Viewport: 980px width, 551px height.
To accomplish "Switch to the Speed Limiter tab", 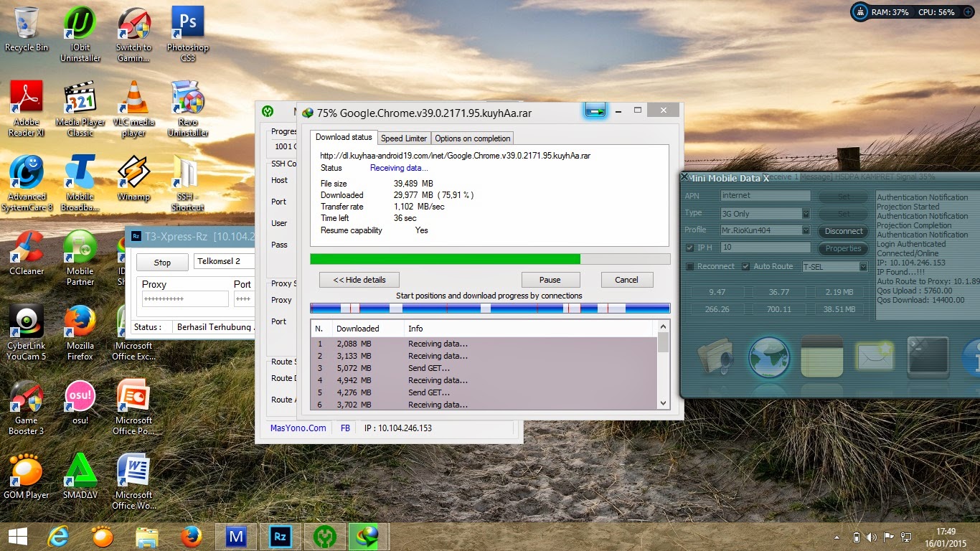I will coord(404,138).
